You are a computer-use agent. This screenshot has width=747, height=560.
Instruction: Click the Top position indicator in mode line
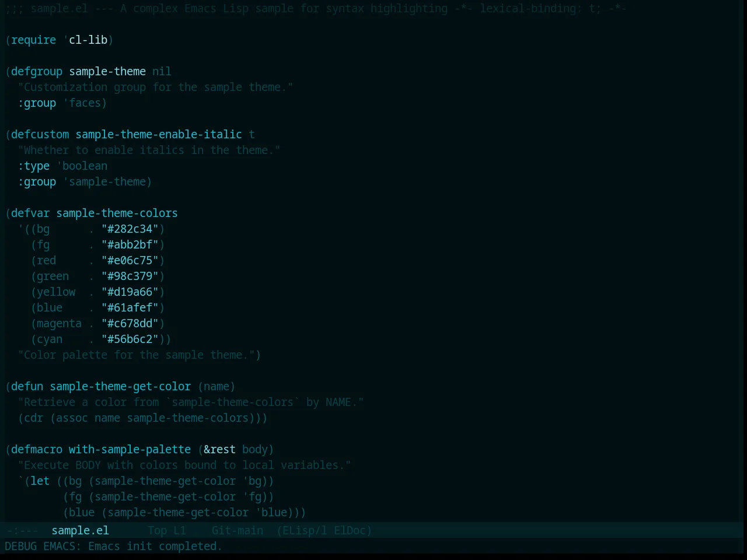157,530
